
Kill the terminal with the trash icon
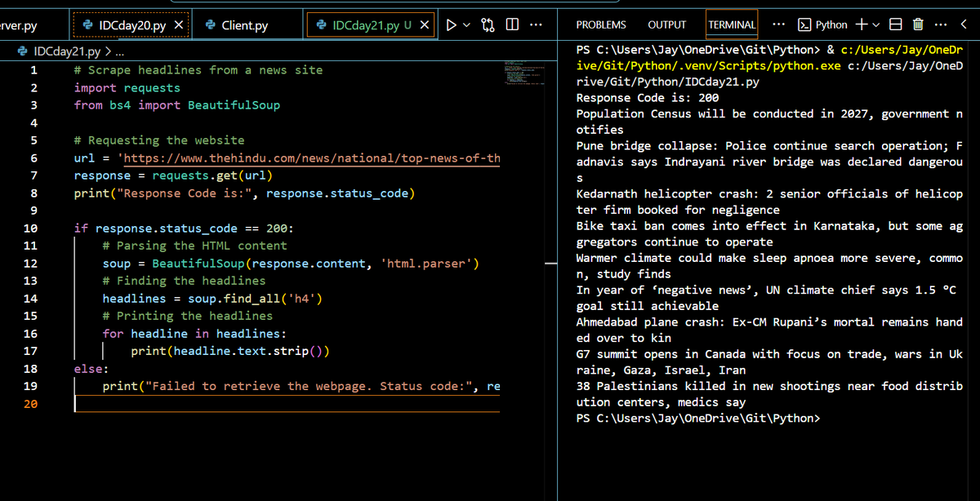coord(917,25)
